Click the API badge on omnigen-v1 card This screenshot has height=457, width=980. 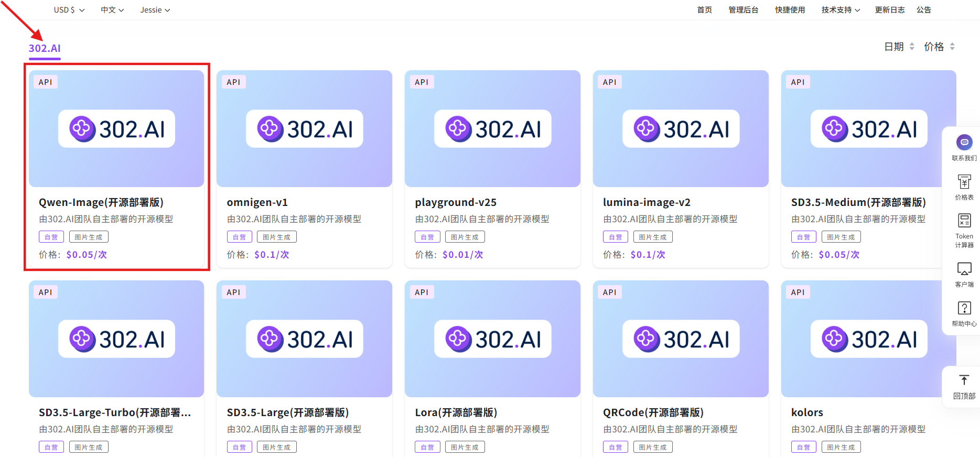point(233,82)
